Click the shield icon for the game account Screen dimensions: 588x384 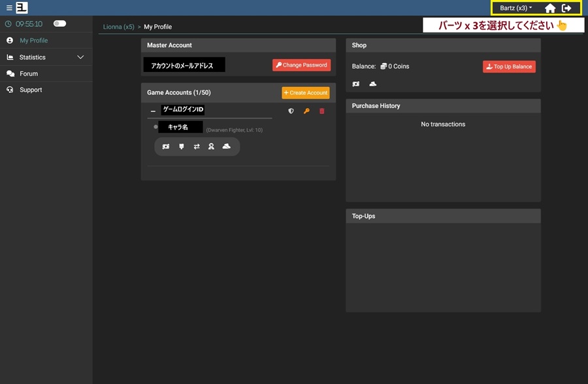tap(291, 111)
